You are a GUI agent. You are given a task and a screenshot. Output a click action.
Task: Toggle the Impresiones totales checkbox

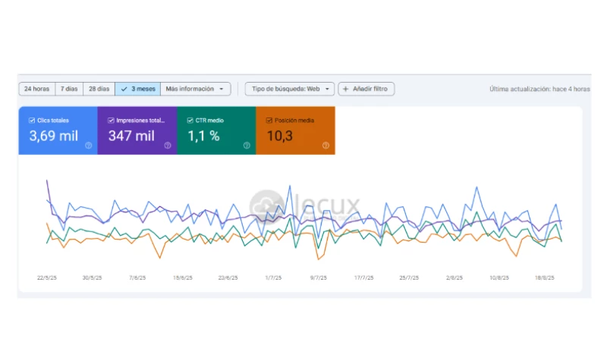pos(111,120)
